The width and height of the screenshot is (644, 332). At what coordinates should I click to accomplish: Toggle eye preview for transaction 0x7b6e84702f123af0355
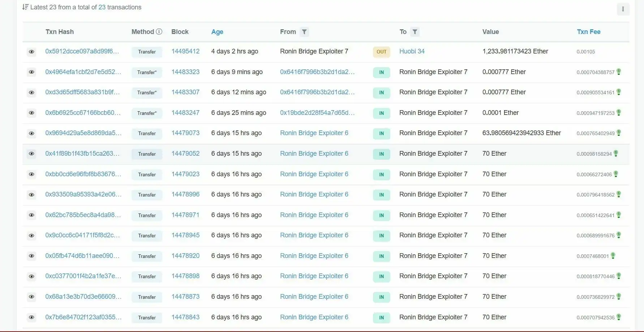(31, 318)
